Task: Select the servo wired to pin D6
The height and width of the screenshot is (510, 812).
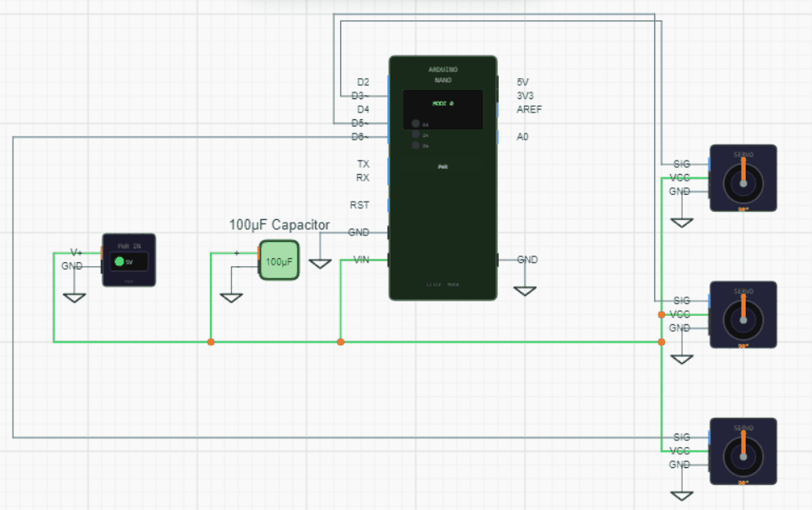Action: click(x=743, y=451)
